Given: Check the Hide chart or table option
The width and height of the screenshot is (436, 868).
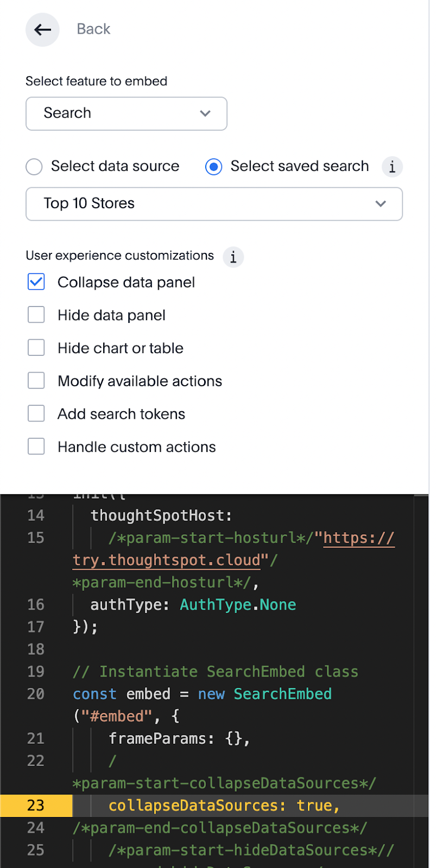Looking at the screenshot, I should [x=36, y=348].
